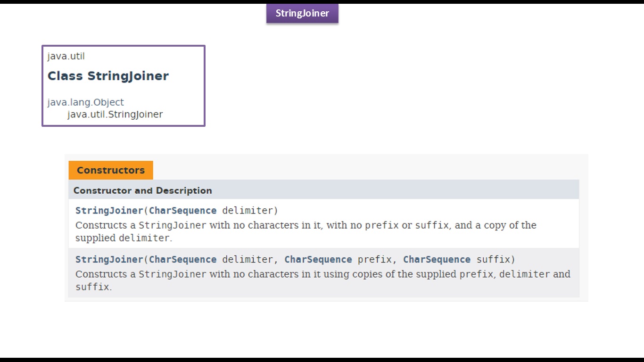644x362 pixels.
Task: Open the single-argument StringJoiner constructor link
Action: pyautogui.click(x=109, y=210)
